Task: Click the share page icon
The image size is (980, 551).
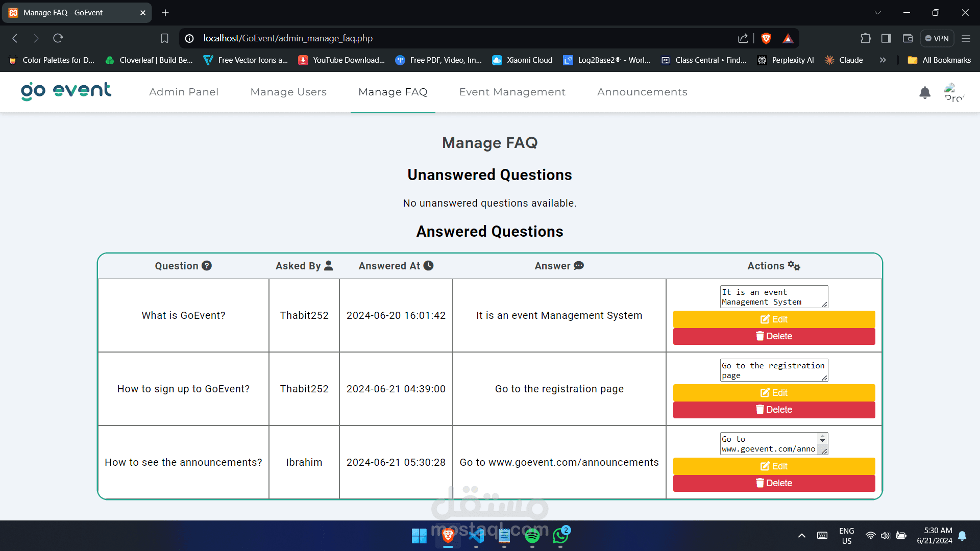Action: [743, 38]
